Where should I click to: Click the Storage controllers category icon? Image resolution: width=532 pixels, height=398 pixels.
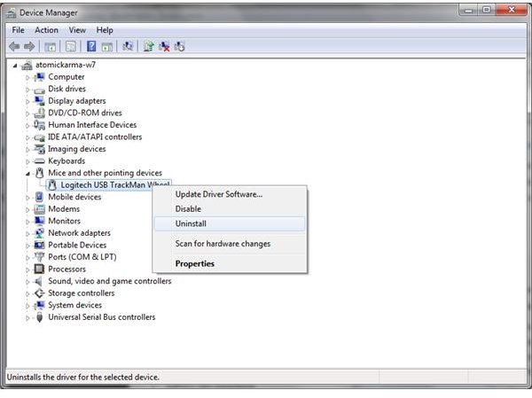(x=39, y=293)
